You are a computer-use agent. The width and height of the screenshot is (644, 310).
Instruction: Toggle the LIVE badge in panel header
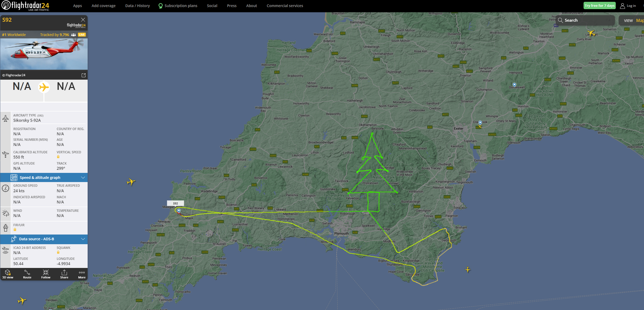tap(82, 35)
